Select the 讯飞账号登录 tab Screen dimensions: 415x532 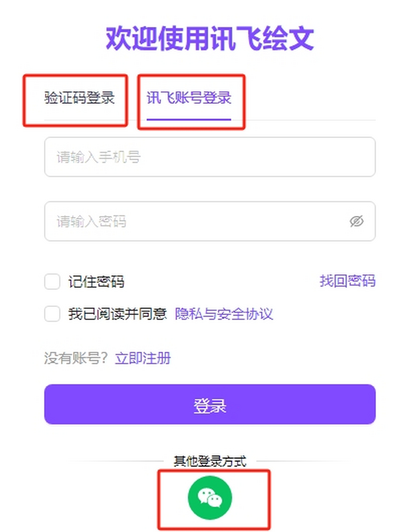pyautogui.click(x=189, y=98)
